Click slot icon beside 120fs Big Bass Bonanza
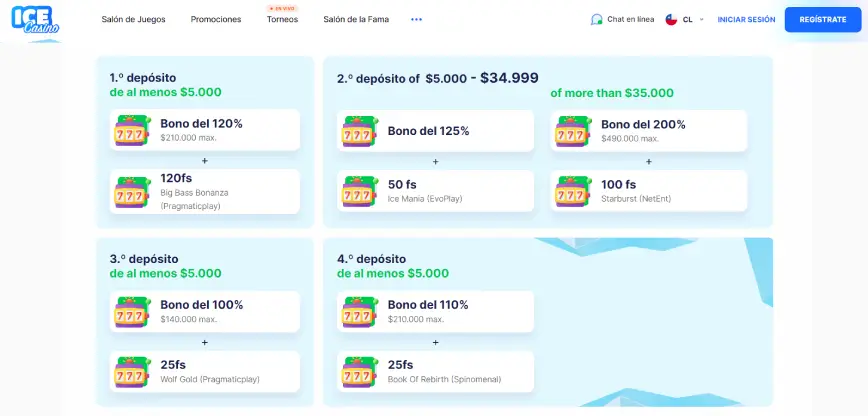 (x=132, y=191)
